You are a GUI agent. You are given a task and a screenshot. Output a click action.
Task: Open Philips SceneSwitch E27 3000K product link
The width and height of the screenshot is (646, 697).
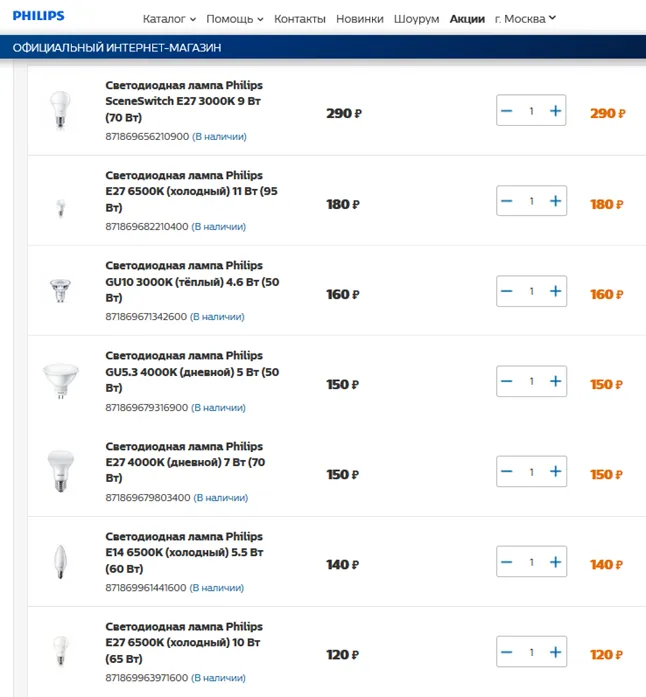pyautogui.click(x=184, y=101)
